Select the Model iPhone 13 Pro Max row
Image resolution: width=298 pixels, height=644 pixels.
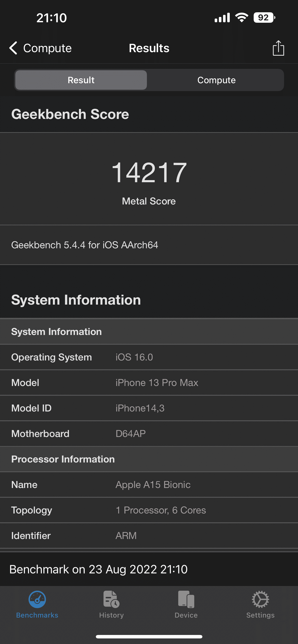pos(149,383)
